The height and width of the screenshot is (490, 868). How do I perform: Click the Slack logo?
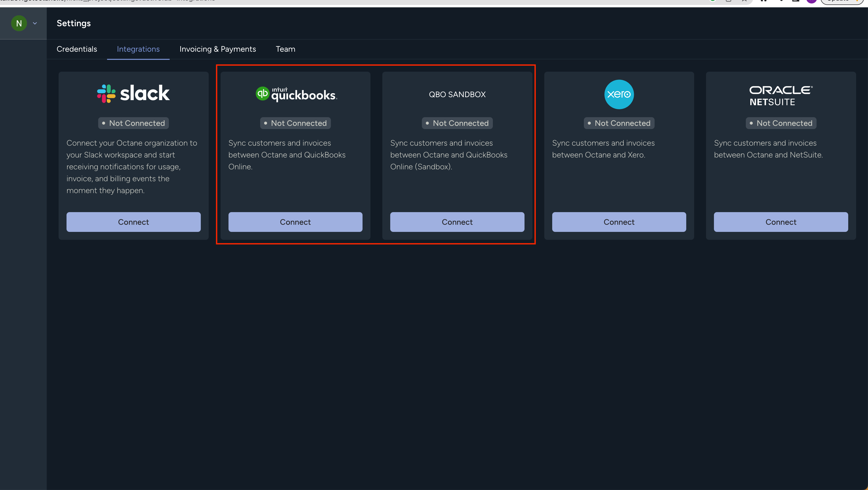click(134, 94)
